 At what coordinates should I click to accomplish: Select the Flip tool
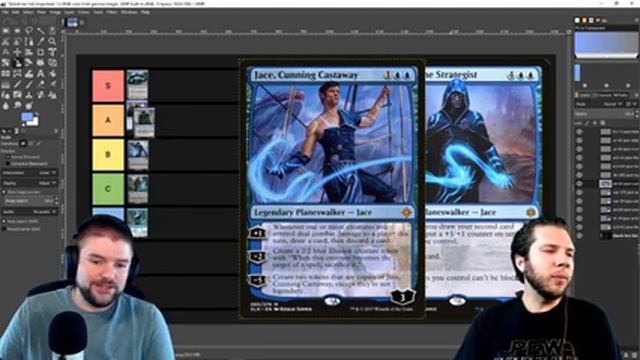point(6,73)
